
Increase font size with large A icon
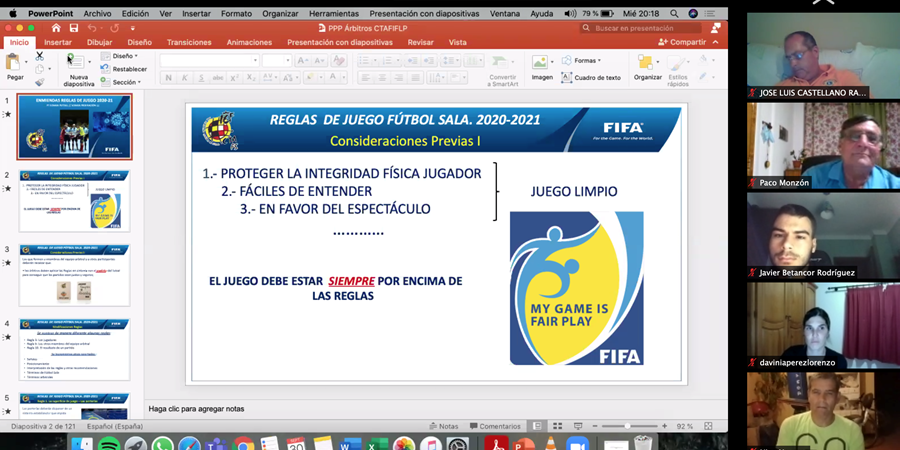(x=303, y=61)
